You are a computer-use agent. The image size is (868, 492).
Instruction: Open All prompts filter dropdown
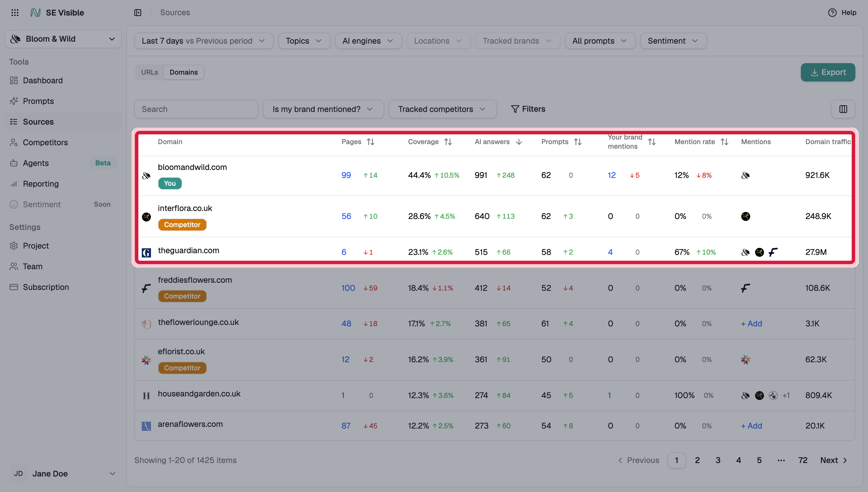tap(600, 41)
